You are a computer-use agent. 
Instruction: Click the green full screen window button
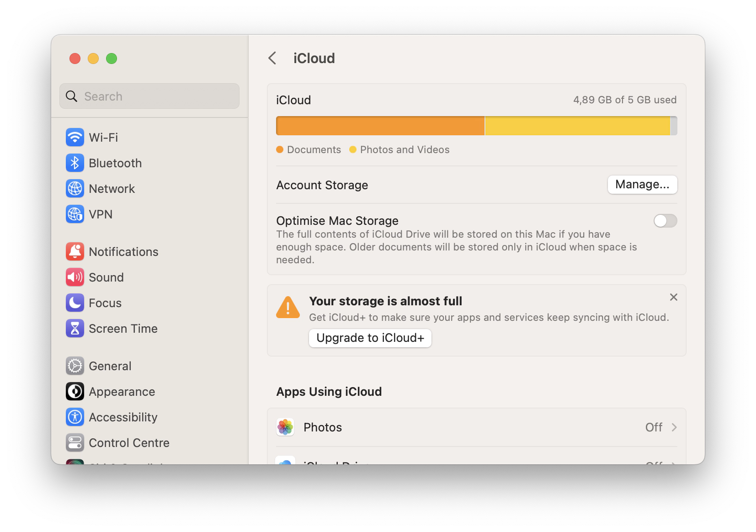point(112,59)
